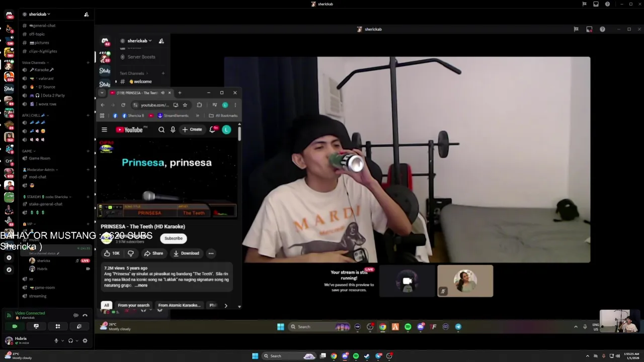Click Download button under the karaoke video
644x362 pixels.
point(186,253)
